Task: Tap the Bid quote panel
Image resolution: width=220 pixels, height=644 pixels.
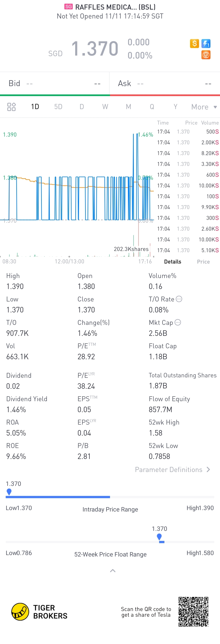Action: click(x=55, y=83)
